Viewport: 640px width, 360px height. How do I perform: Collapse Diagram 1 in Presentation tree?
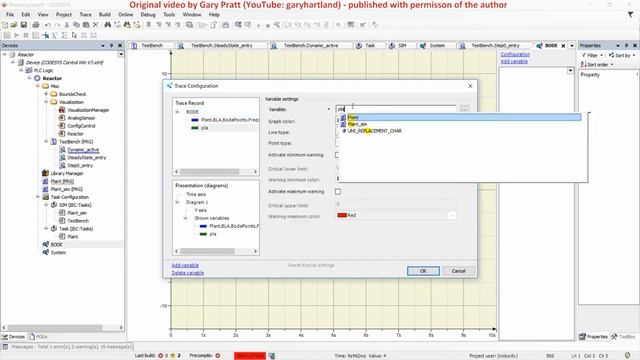(178, 202)
